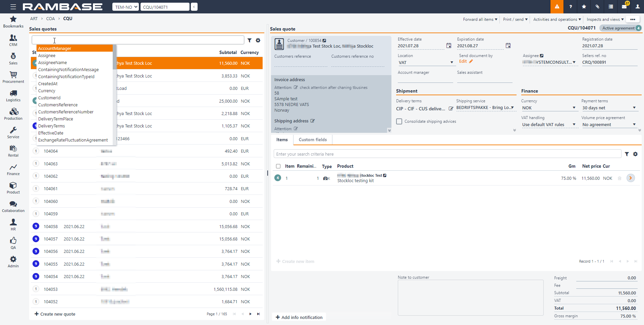Click Add info notification
The width and height of the screenshot is (644, 325).
tap(299, 317)
